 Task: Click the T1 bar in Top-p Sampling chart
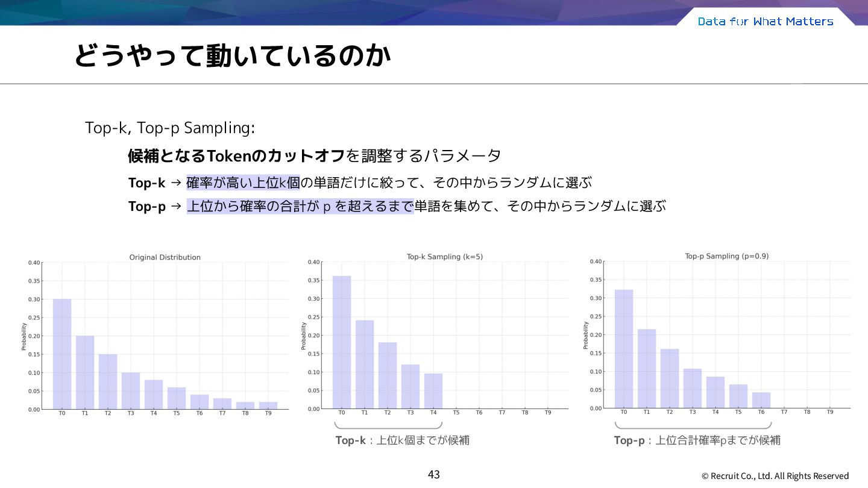click(647, 369)
